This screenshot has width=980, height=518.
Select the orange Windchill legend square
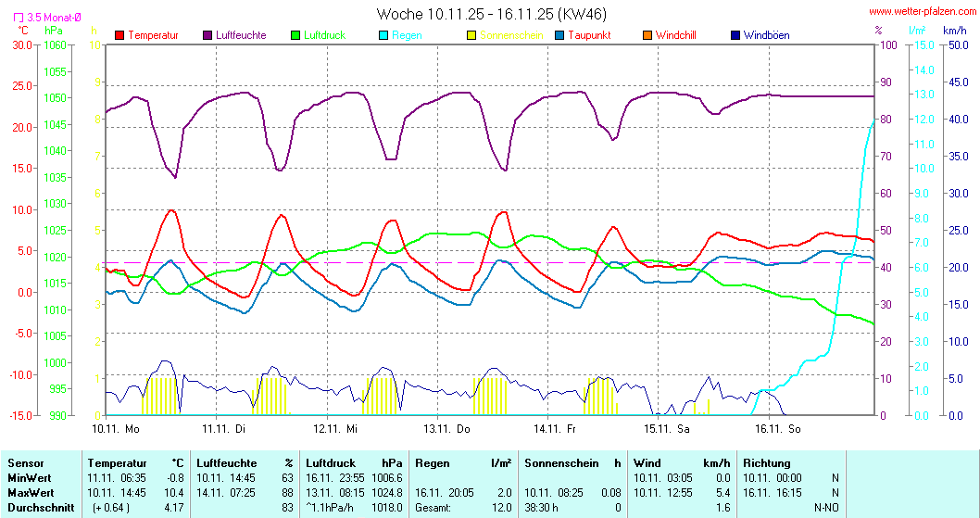point(647,35)
